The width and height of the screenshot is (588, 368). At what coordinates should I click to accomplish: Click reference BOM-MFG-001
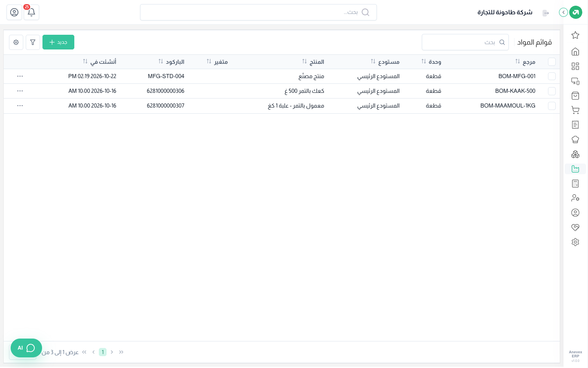(517, 76)
